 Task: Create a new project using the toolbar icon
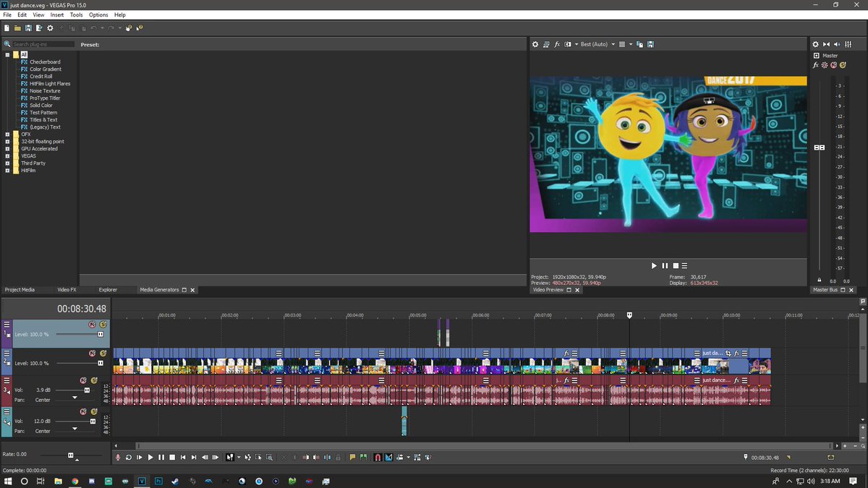[x=6, y=28]
